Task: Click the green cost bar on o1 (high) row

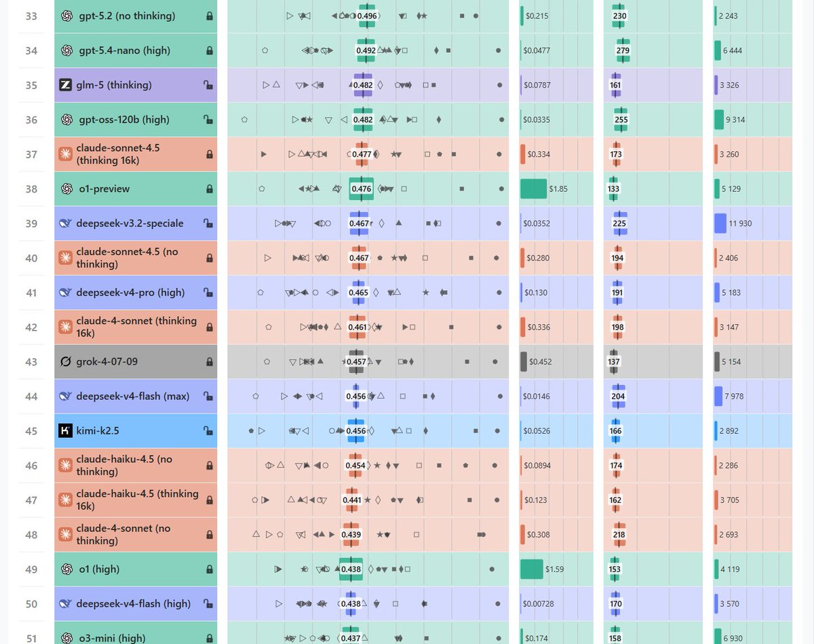Action: click(532, 569)
